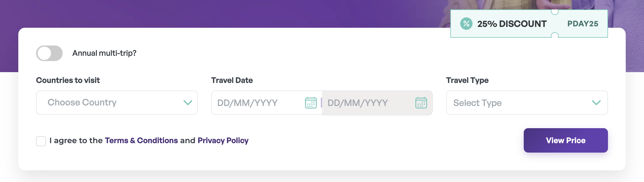Open the end date calendar icon
Screen dimensions: 644x182
pos(421,103)
